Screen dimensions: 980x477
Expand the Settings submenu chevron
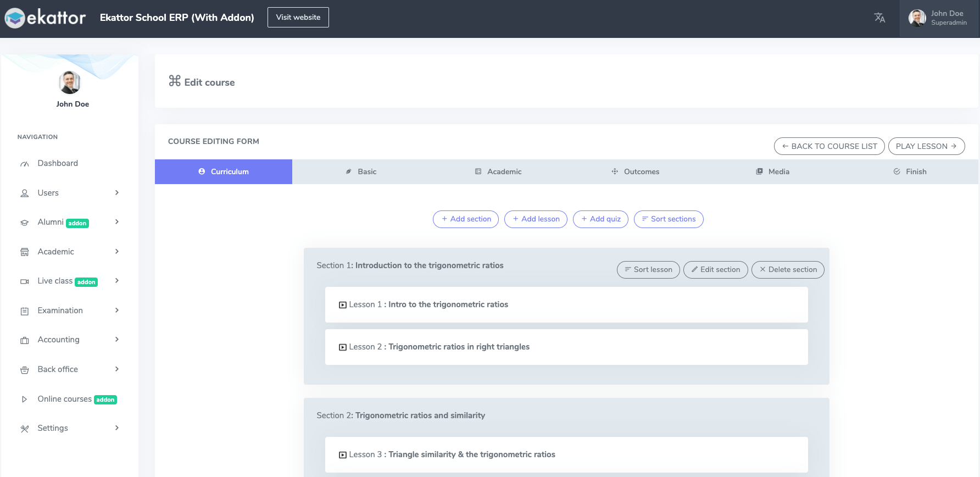tap(117, 428)
